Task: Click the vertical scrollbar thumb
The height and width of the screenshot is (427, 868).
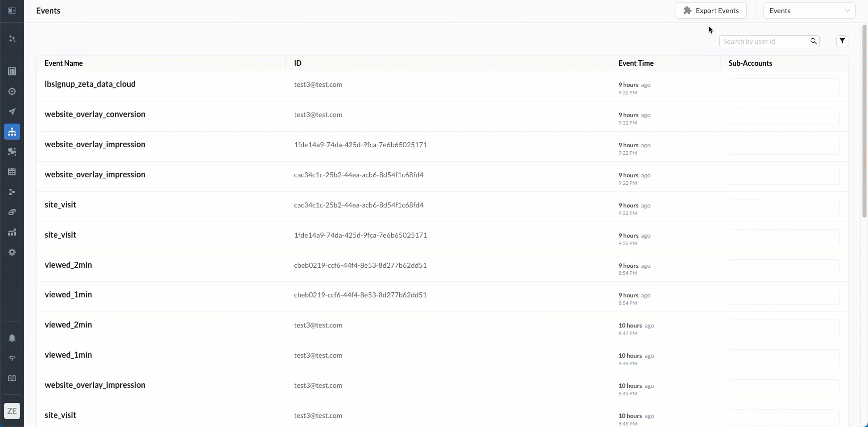Action: coord(864,121)
